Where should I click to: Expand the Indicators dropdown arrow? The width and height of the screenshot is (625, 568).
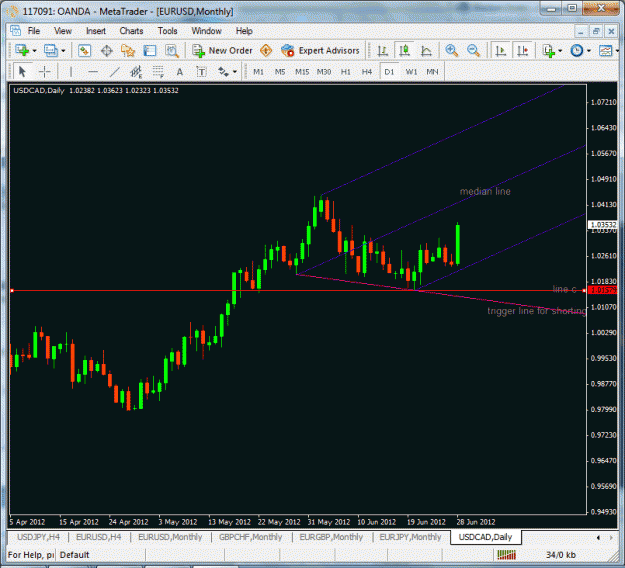[x=560, y=51]
